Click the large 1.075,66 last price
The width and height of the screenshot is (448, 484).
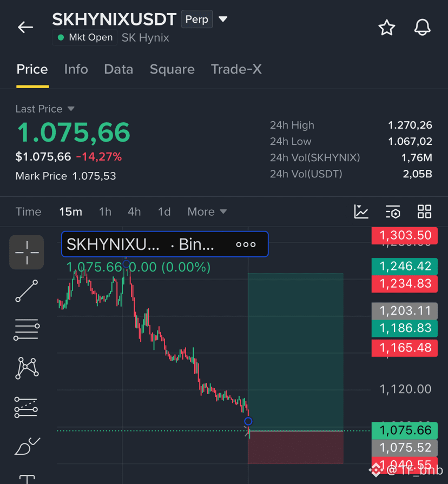[74, 132]
